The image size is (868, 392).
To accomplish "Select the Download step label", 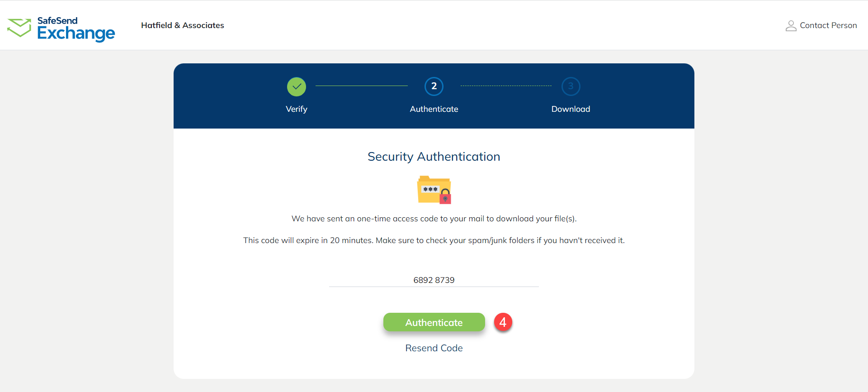I will coord(571,109).
